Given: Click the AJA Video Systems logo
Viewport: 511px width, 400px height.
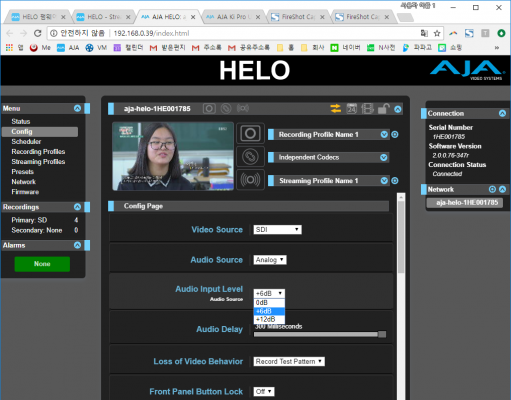Looking at the screenshot, I should pos(467,70).
